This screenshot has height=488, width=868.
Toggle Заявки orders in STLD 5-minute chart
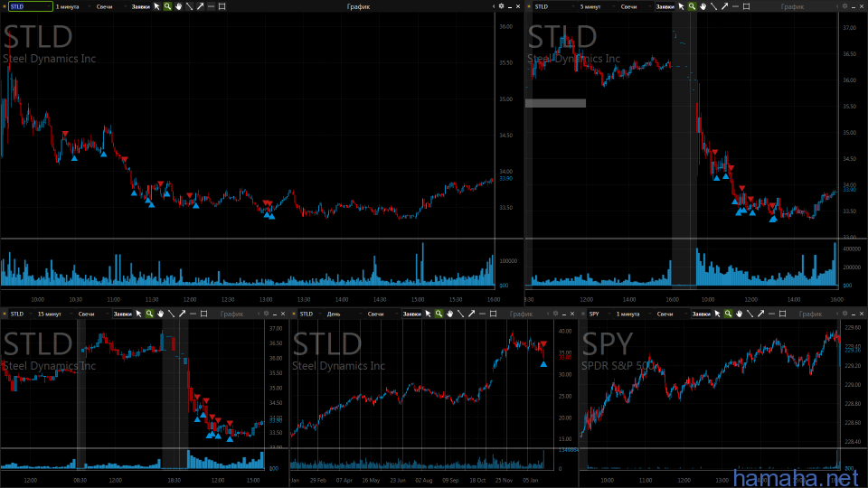[665, 6]
